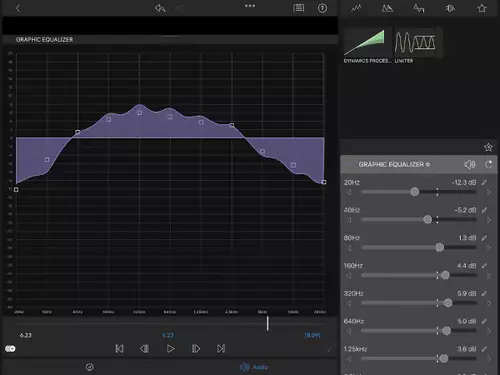
Task: Edit the 320Hz value with pencil
Action: pyautogui.click(x=484, y=293)
